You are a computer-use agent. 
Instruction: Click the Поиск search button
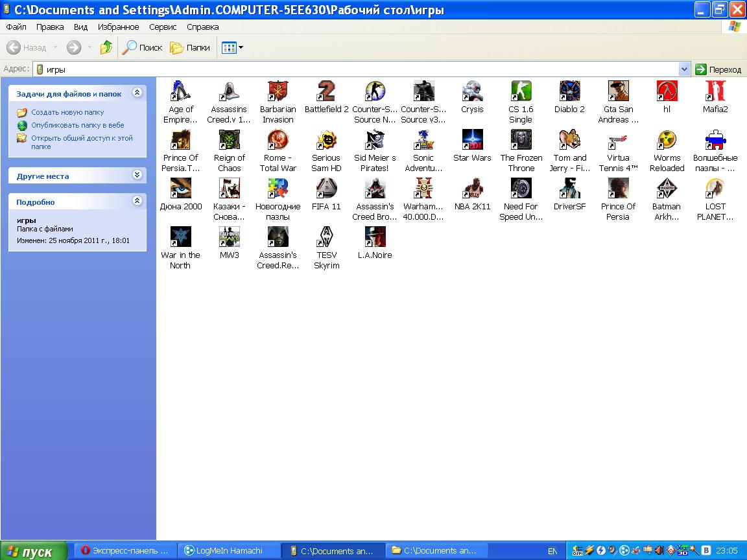pos(143,47)
